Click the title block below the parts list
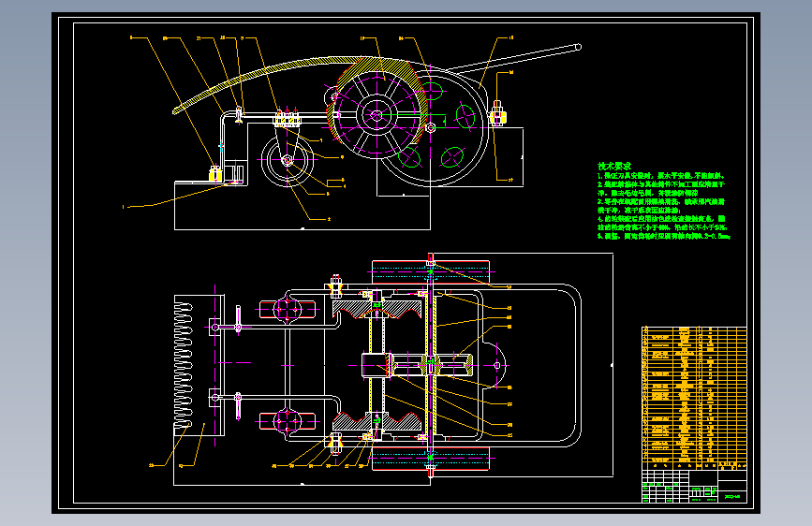The width and height of the screenshot is (812, 526). click(694, 486)
